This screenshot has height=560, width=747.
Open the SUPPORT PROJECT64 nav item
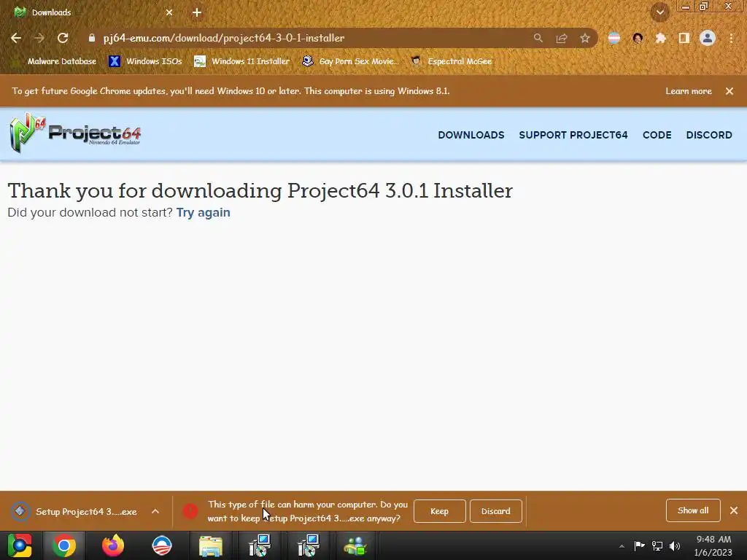(x=573, y=135)
